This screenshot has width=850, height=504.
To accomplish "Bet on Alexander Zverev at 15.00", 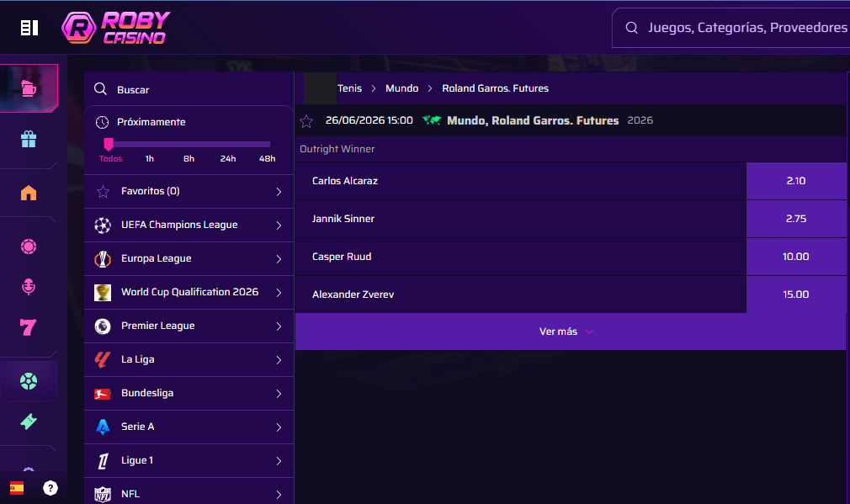I will [x=796, y=294].
